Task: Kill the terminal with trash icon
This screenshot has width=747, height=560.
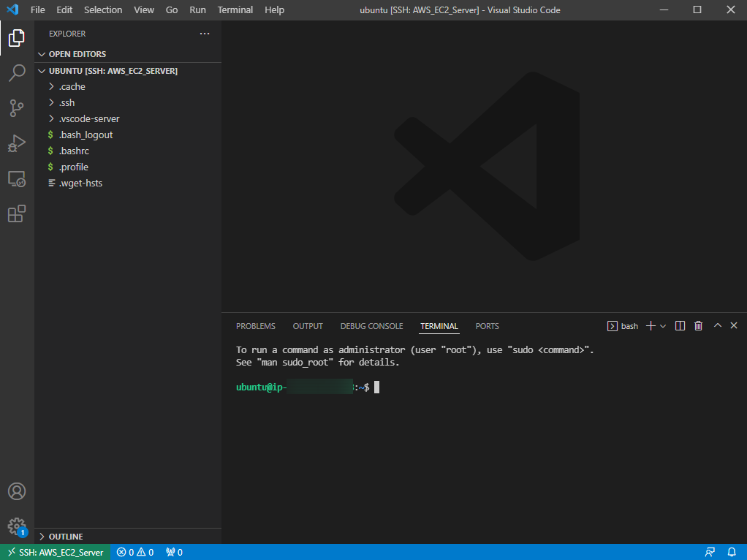Action: pyautogui.click(x=699, y=326)
